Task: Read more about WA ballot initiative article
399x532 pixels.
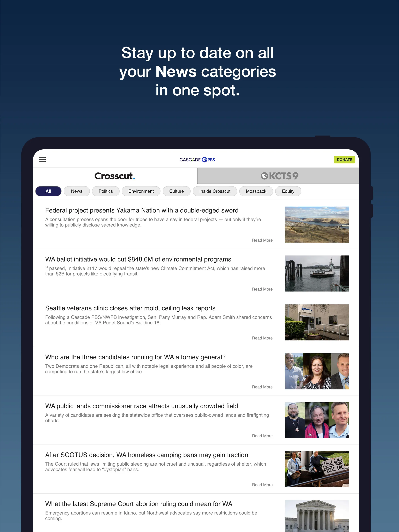Action: pyautogui.click(x=262, y=289)
